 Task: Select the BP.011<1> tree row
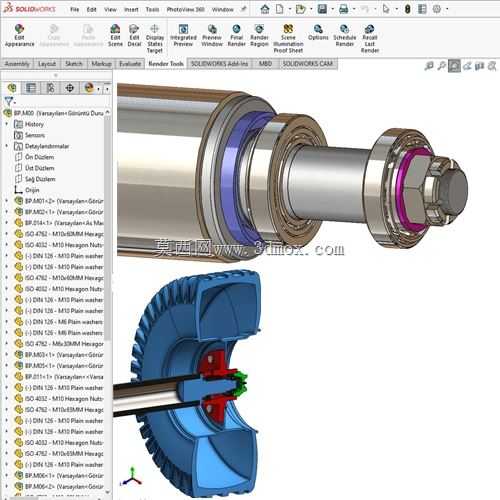59,377
